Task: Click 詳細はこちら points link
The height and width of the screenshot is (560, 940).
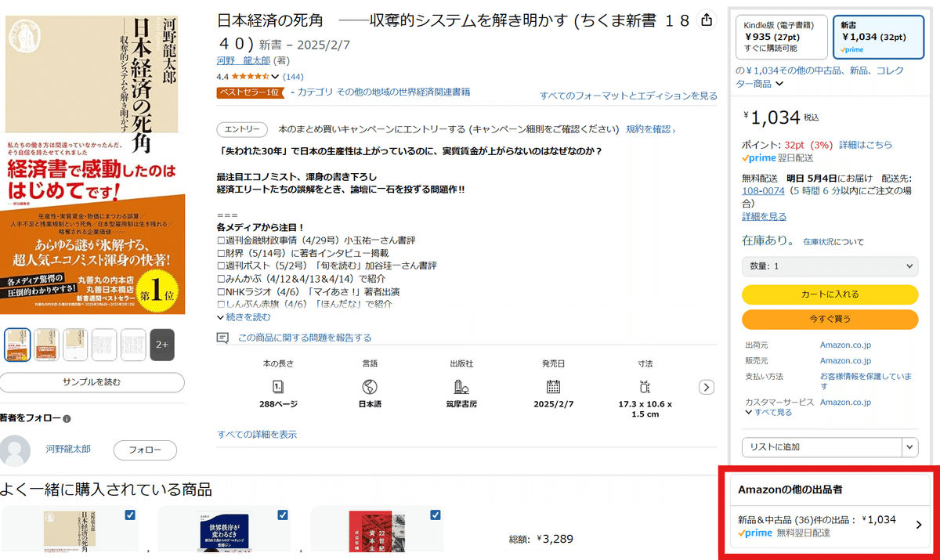Action: [x=866, y=145]
